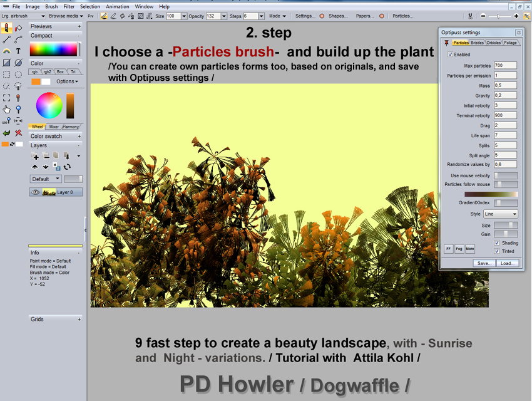The width and height of the screenshot is (532, 401).
Task: Open the layer blend mode Default dropdown
Action: click(x=46, y=179)
